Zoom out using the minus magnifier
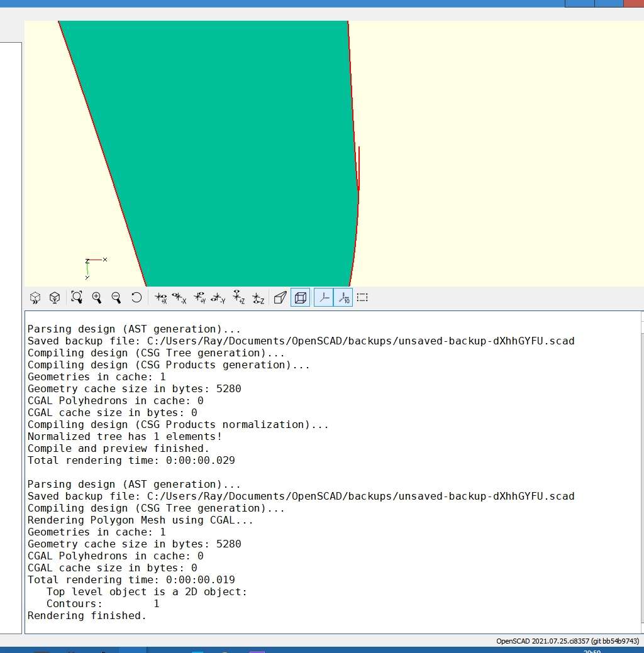Image resolution: width=644 pixels, height=653 pixels. 116,298
